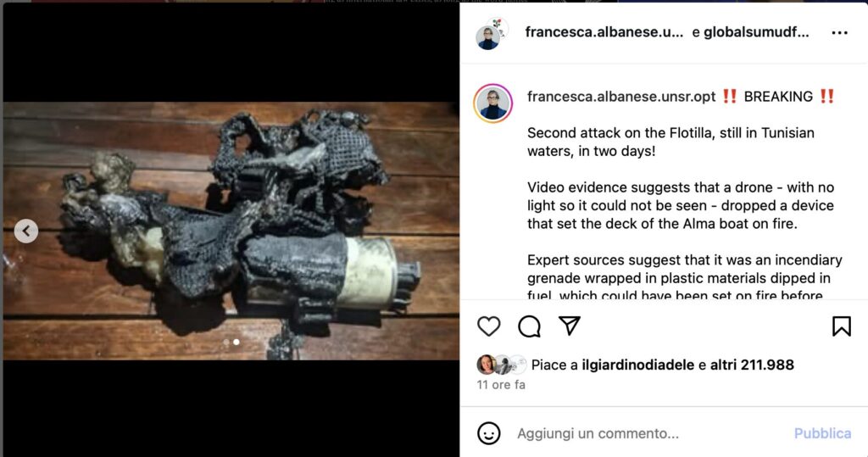The image size is (868, 457).
Task: Open the globalsumudf... collaborator profile
Action: (x=757, y=33)
